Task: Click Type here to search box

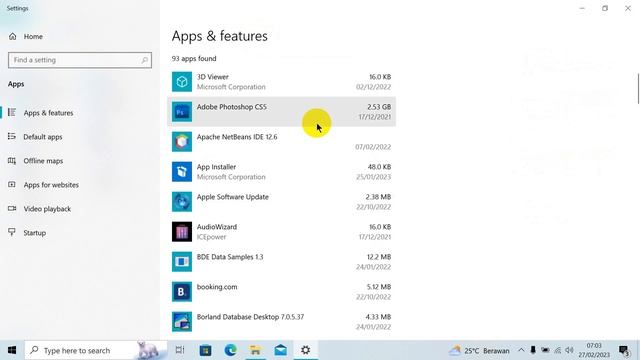Action: tap(96, 350)
